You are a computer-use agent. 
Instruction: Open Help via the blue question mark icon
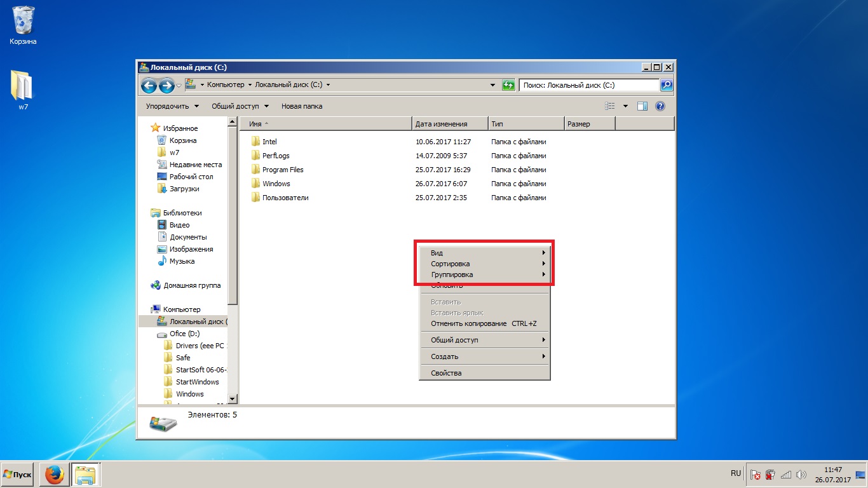[660, 106]
